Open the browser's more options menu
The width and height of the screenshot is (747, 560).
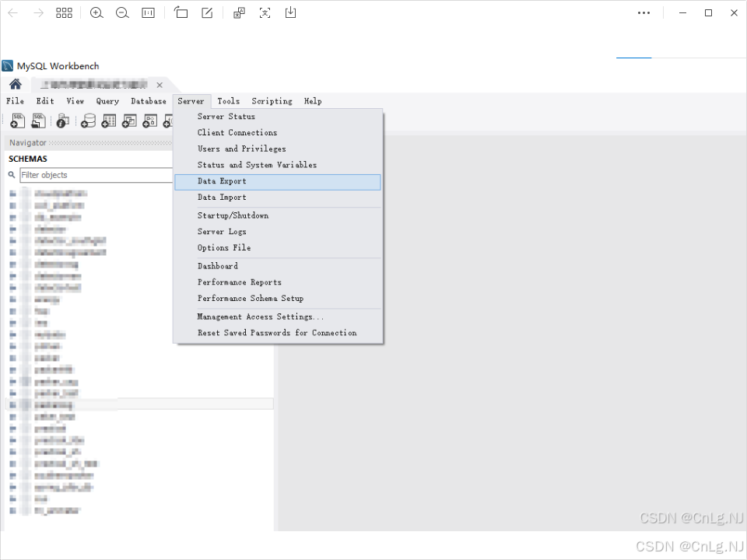[644, 12]
